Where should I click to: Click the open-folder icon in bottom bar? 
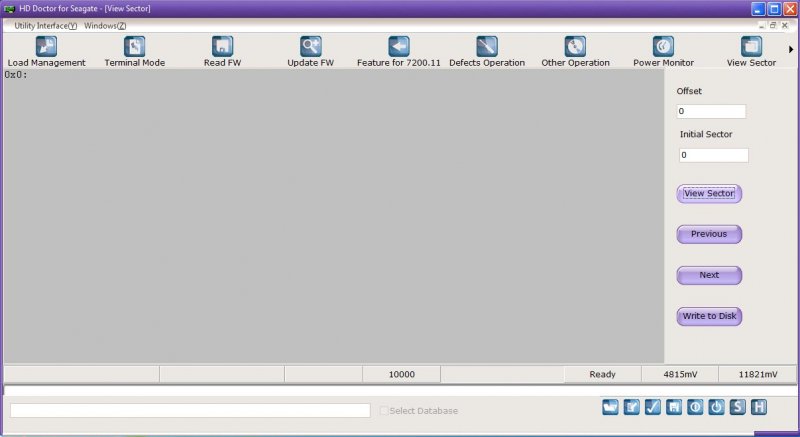[610, 407]
